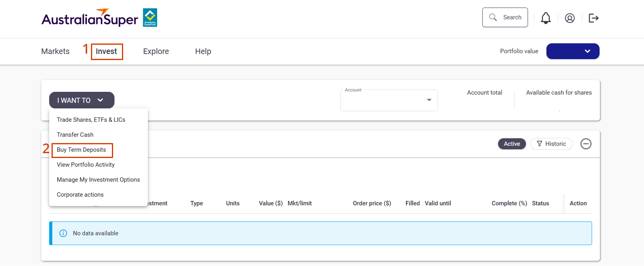644x266 pixels.
Task: Collapse panel with the minus circle icon
Action: tap(586, 144)
